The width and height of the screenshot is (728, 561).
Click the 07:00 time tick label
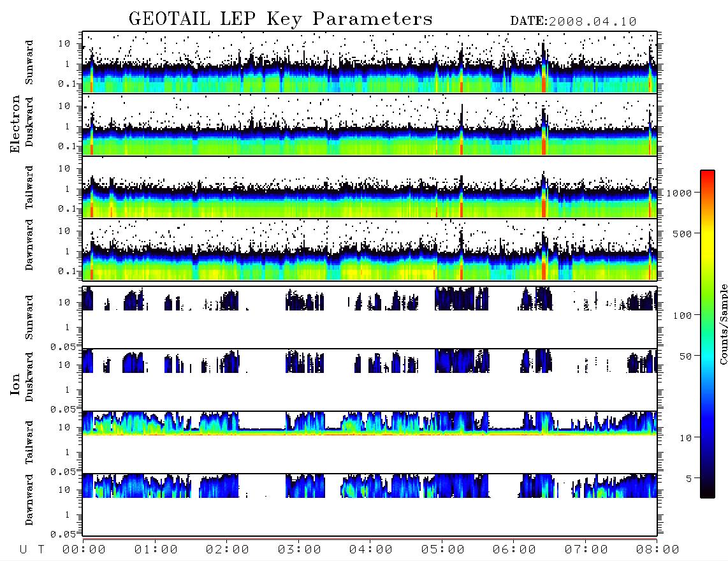[586, 550]
